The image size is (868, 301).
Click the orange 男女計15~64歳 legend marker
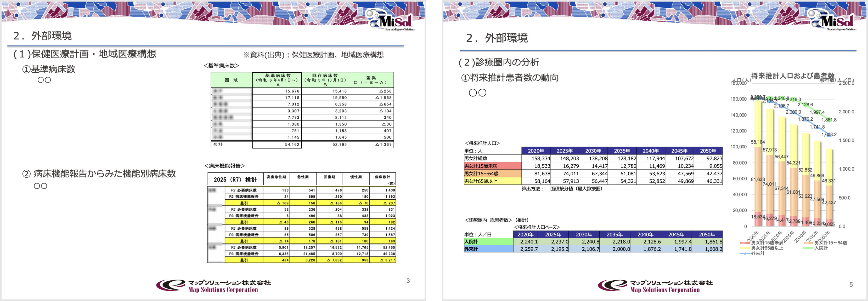[808, 243]
